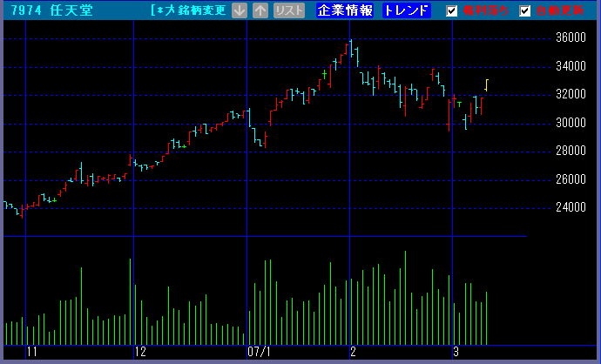
Task: Open 企業情報 company information
Action: point(345,10)
